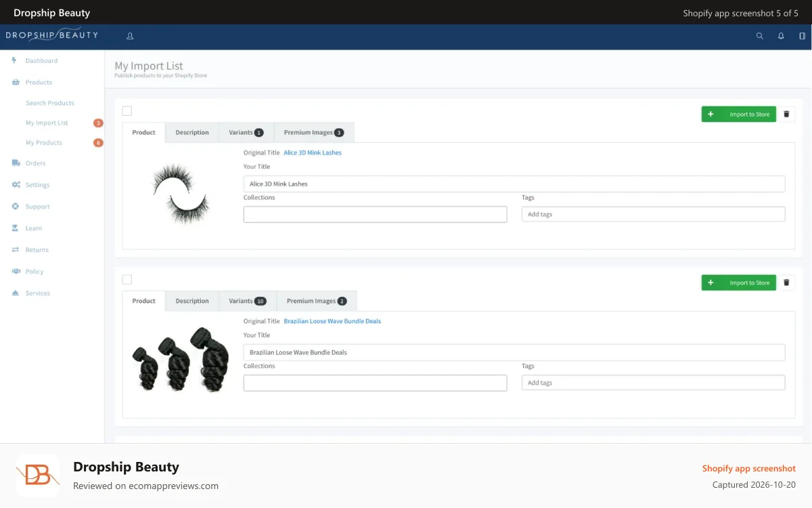812x508 pixels.
Task: Open the user profile icon in header
Action: [x=130, y=36]
